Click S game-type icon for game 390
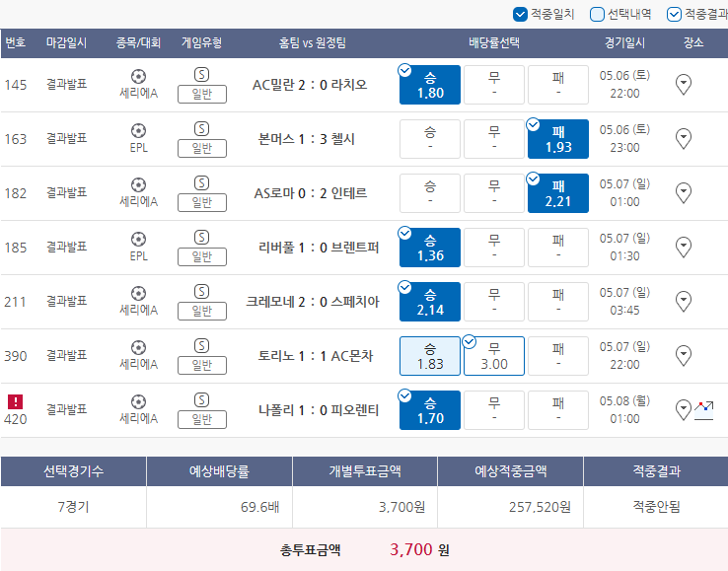Screen dimensions: 728x571 click(201, 346)
